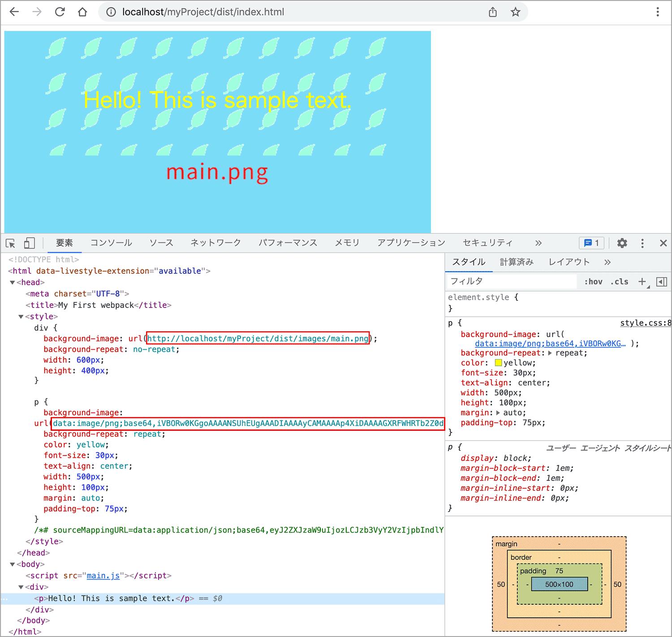Viewport: 672px width, 637px height.
Task: Bookmark this page with the star
Action: 516,12
